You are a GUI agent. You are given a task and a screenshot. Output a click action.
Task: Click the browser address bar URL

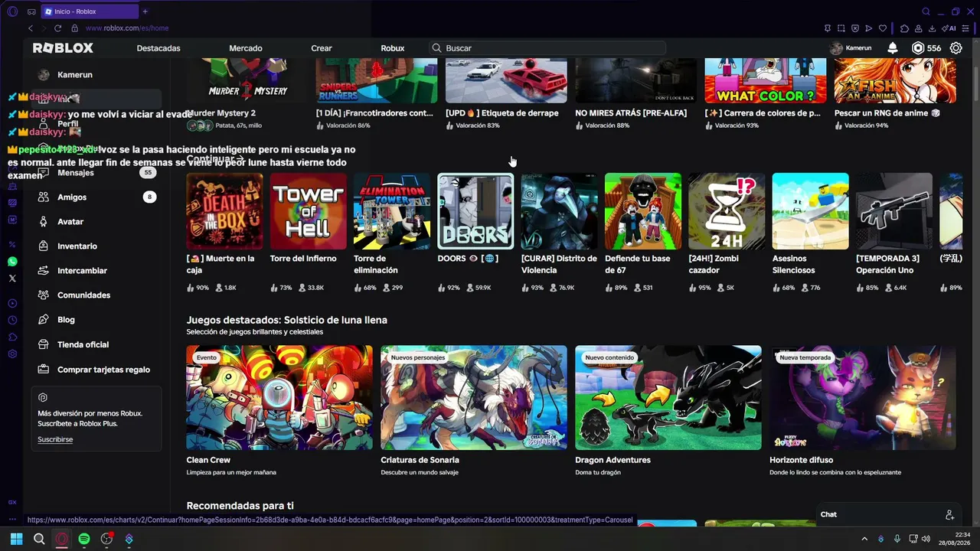127,28
